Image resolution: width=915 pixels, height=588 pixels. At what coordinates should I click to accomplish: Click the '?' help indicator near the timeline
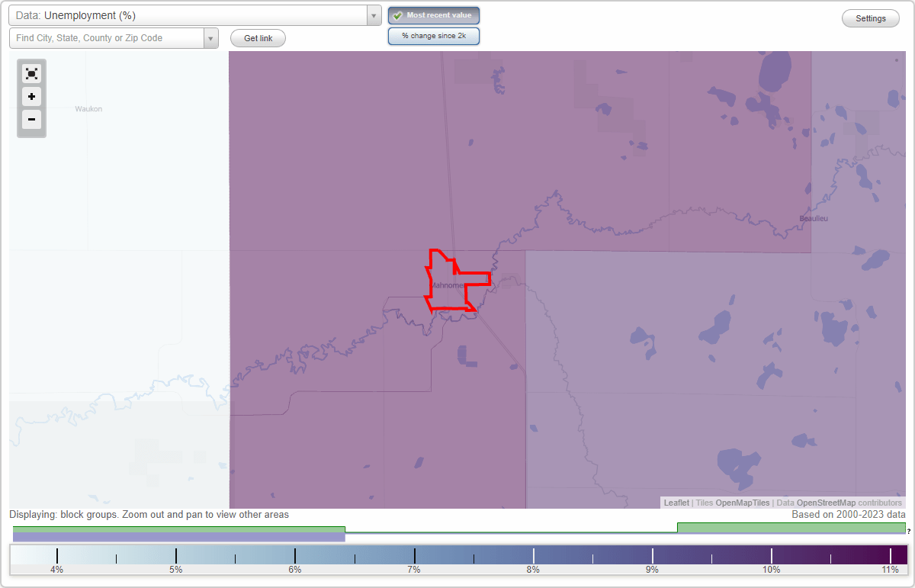[x=907, y=532]
